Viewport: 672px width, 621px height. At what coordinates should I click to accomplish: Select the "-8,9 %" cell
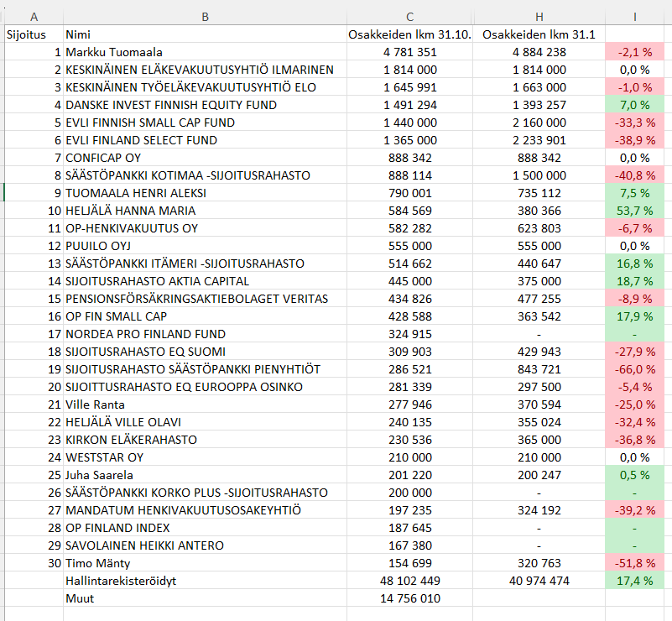(635, 298)
